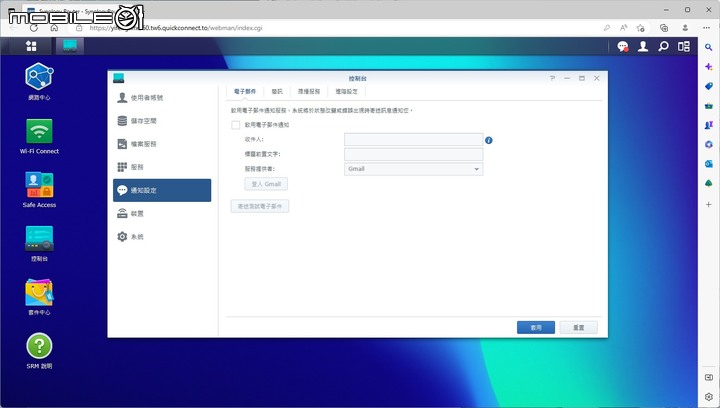720x408 pixels.
Task: Click the SRM taskbar search magnifier
Action: (663, 46)
